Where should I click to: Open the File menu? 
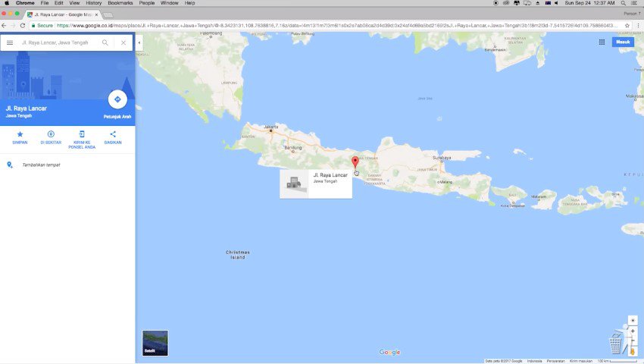coord(45,3)
